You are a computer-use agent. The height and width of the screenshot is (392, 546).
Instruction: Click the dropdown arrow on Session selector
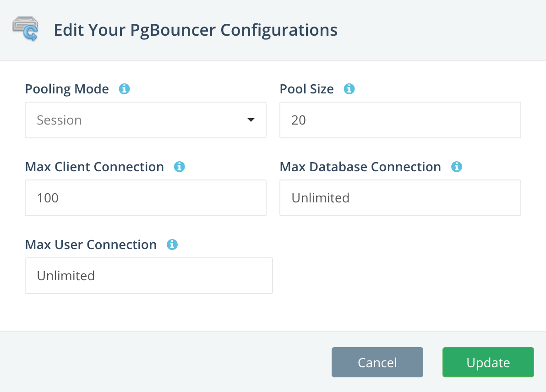tap(251, 120)
